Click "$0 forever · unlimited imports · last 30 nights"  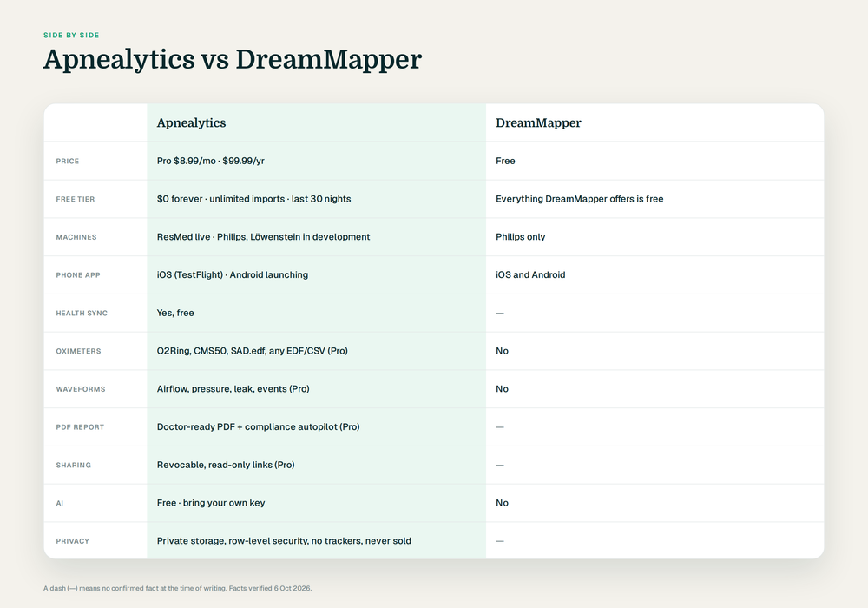pos(253,199)
